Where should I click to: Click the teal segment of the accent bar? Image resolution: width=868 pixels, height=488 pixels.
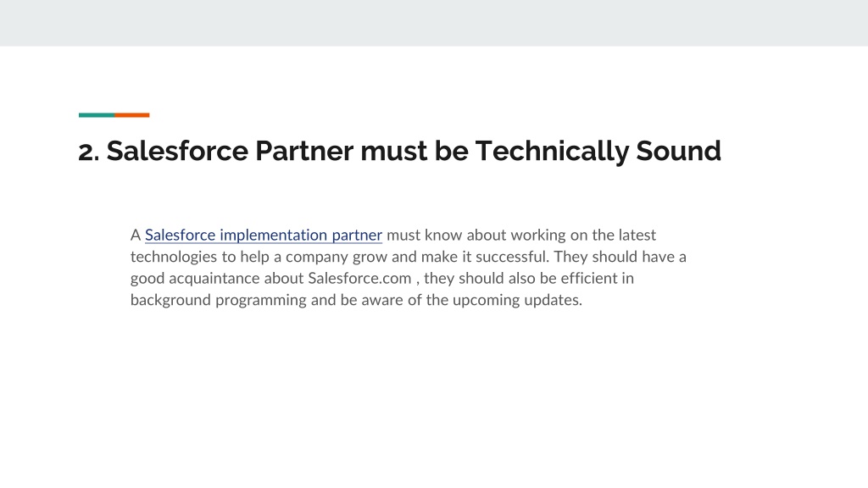(97, 115)
